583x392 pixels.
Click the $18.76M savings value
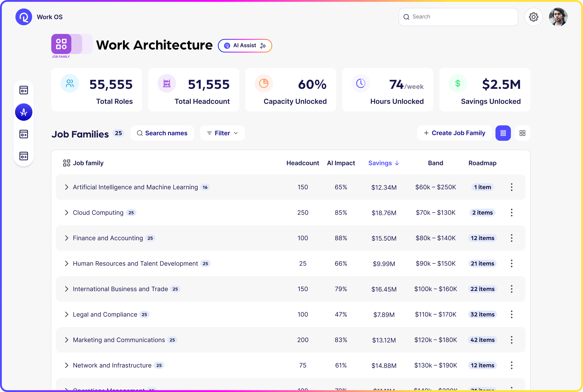point(384,213)
